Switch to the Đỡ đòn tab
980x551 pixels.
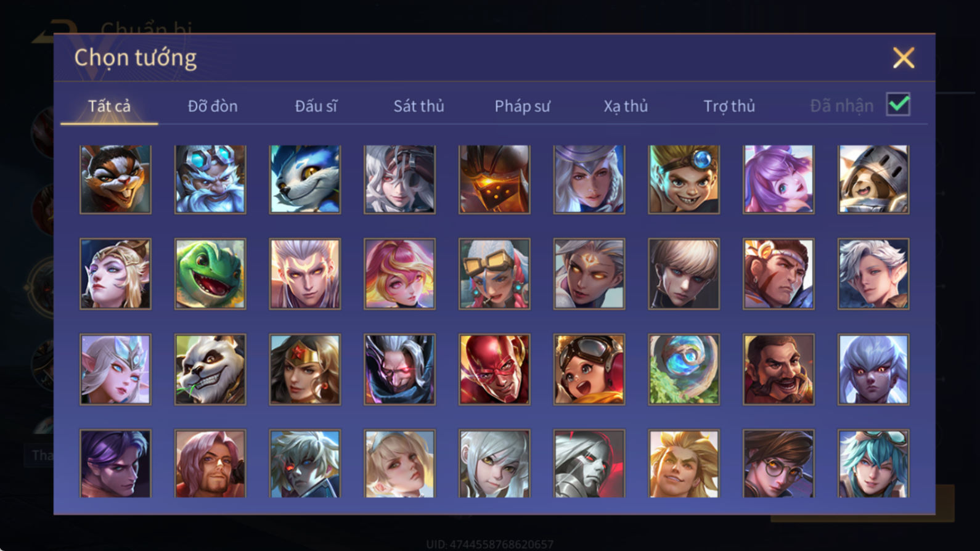click(213, 106)
